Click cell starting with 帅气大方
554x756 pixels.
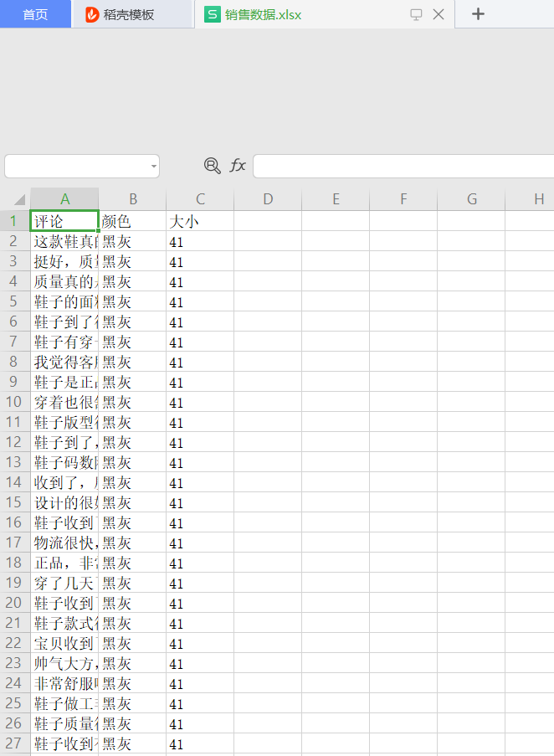coord(64,663)
